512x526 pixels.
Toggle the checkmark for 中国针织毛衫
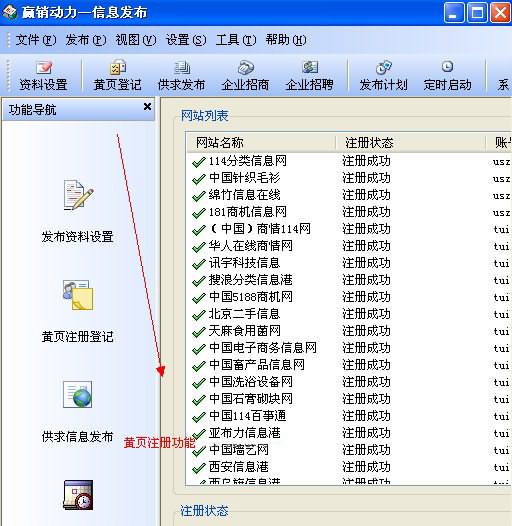click(x=199, y=179)
